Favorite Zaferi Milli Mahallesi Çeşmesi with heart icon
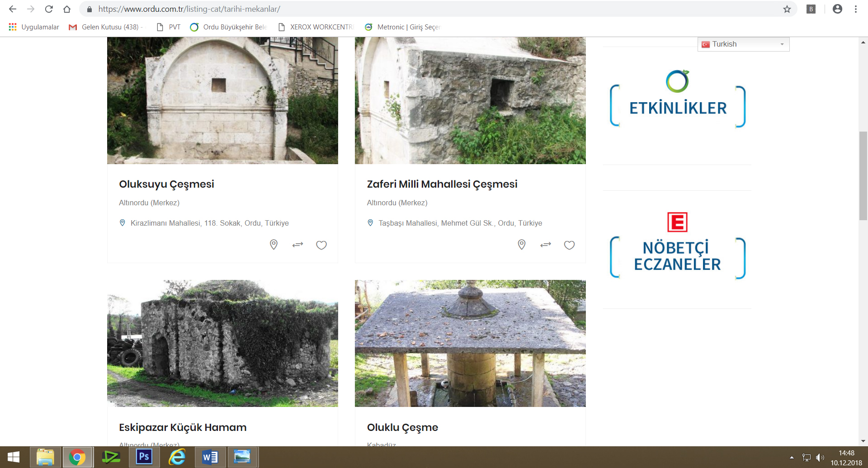Viewport: 868px width, 468px height. (x=569, y=245)
